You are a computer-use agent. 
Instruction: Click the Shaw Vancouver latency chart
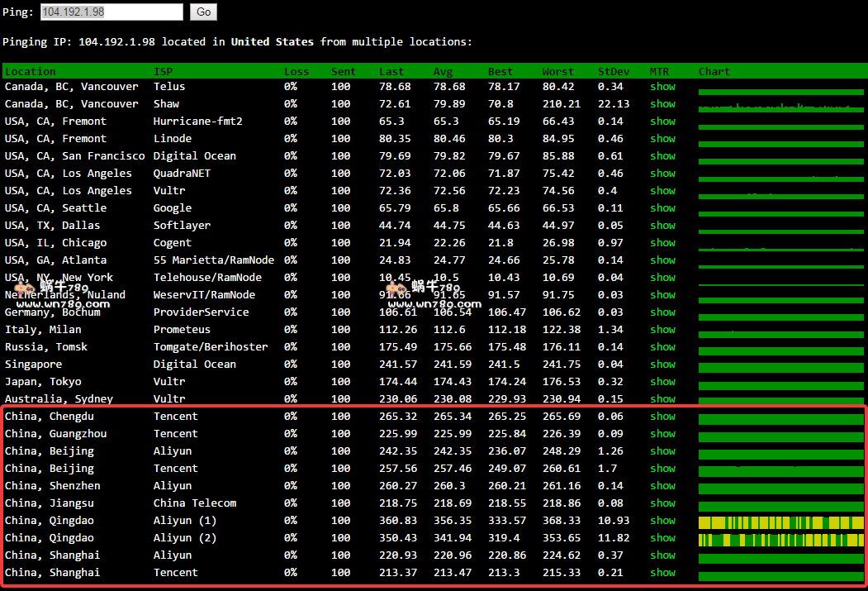click(780, 107)
